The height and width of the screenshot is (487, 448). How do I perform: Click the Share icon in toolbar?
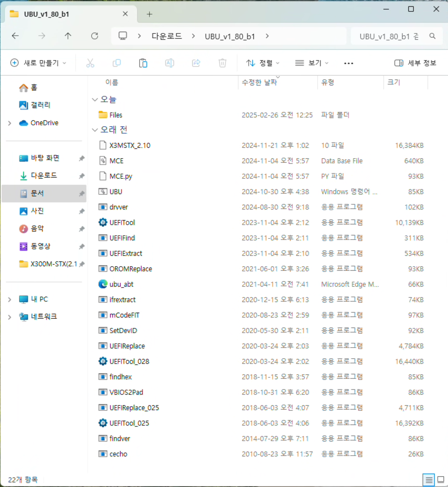click(196, 63)
